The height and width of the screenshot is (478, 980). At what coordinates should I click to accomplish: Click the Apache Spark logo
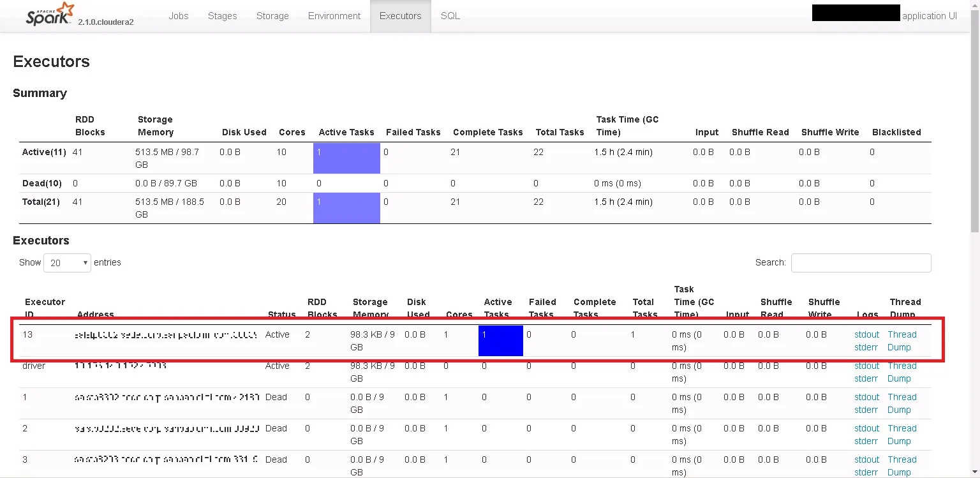click(x=49, y=14)
